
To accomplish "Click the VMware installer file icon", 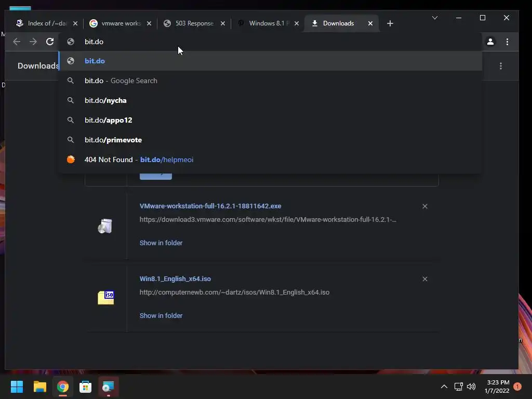I will click(105, 226).
